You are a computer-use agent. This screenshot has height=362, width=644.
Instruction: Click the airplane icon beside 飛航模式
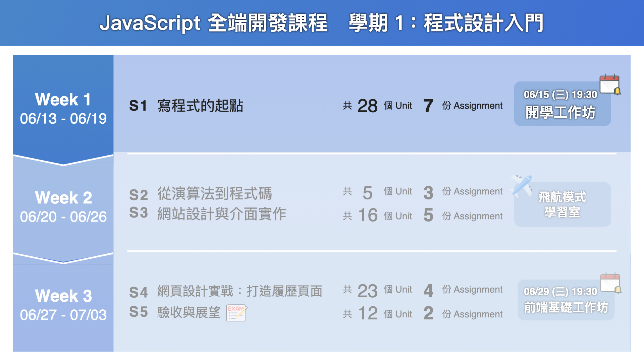click(521, 185)
